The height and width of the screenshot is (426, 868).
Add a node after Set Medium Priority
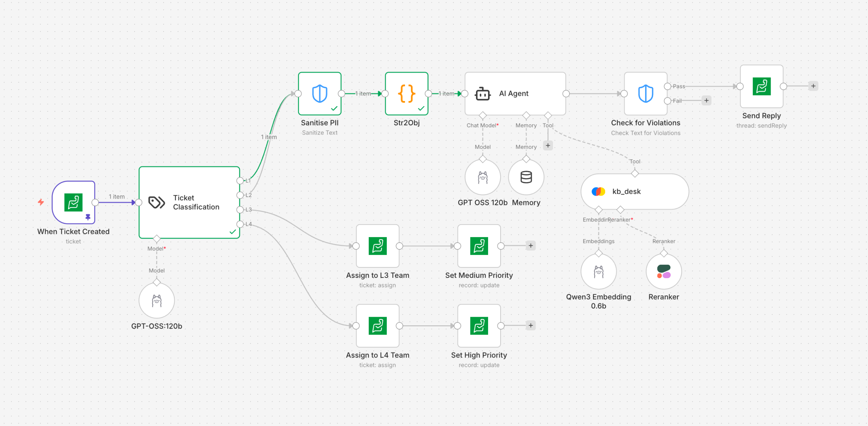tap(531, 246)
